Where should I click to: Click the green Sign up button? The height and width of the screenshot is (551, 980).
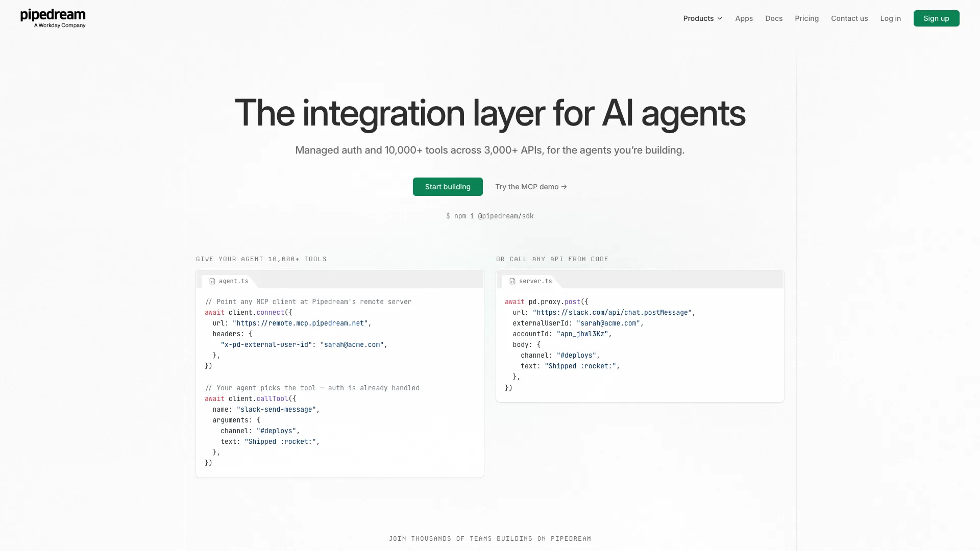tap(936, 18)
